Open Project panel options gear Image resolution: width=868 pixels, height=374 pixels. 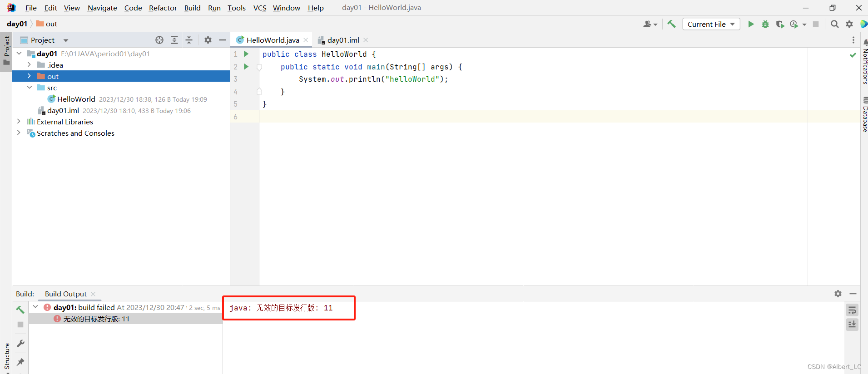coord(208,40)
